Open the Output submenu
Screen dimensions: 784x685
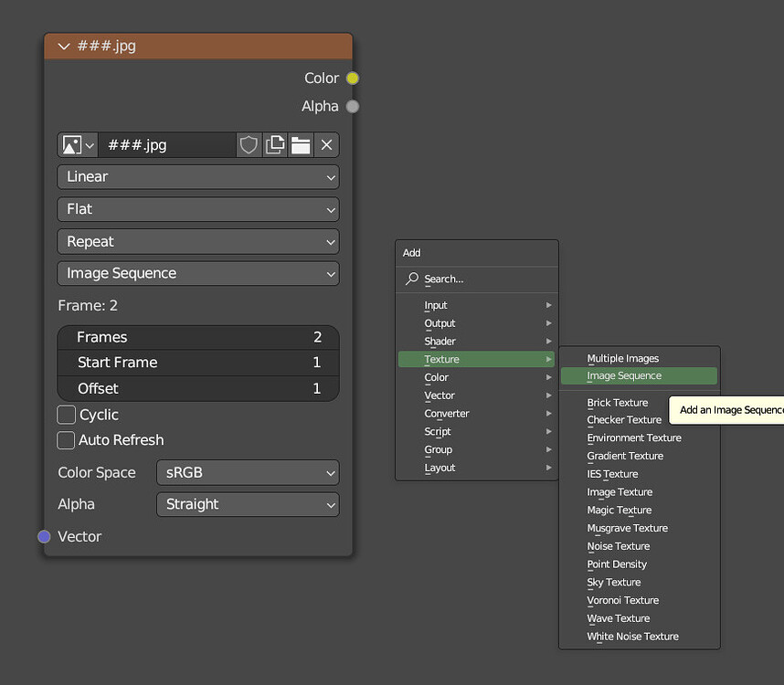476,323
